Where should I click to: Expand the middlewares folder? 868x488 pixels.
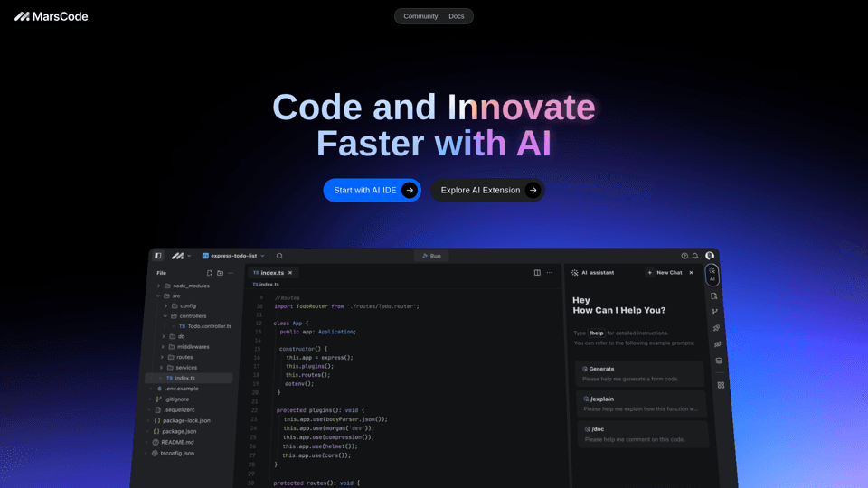click(185, 347)
